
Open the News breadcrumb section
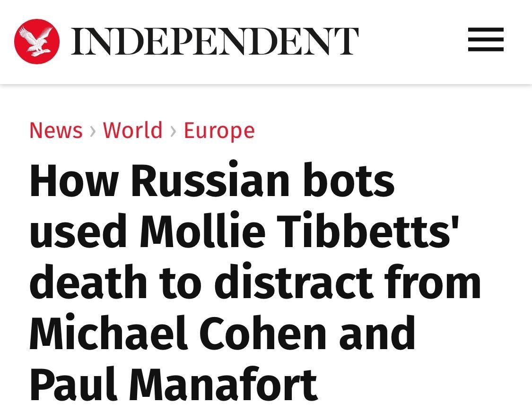pos(56,130)
